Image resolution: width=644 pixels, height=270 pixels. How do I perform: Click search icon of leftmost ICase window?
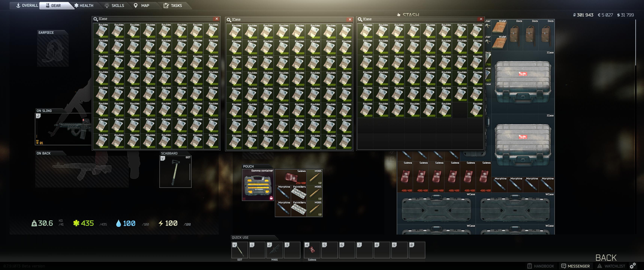[96, 19]
